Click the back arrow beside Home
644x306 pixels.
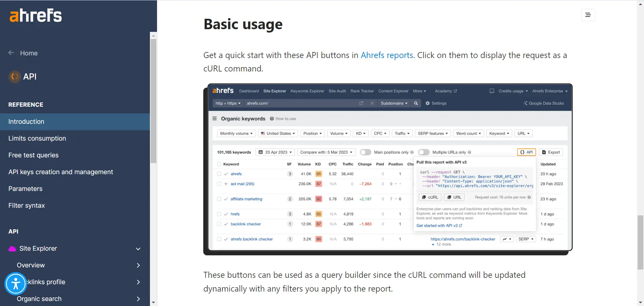coord(11,53)
